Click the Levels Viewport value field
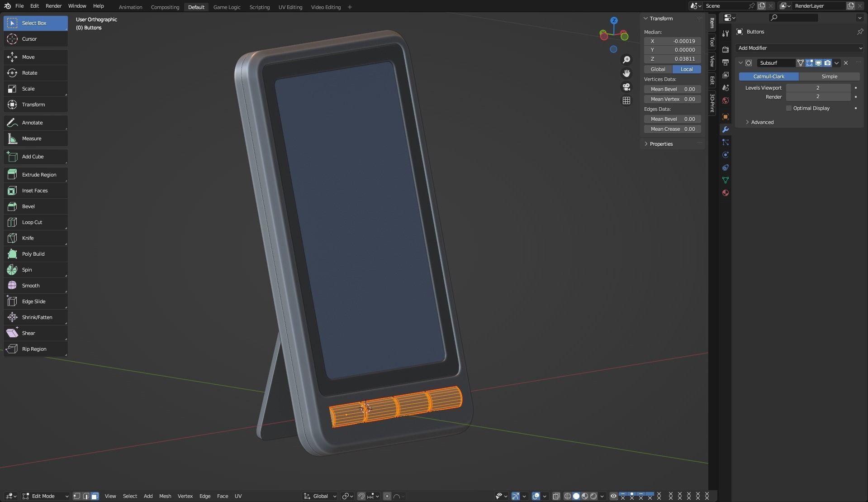Viewport: 868px width, 502px height. click(818, 88)
